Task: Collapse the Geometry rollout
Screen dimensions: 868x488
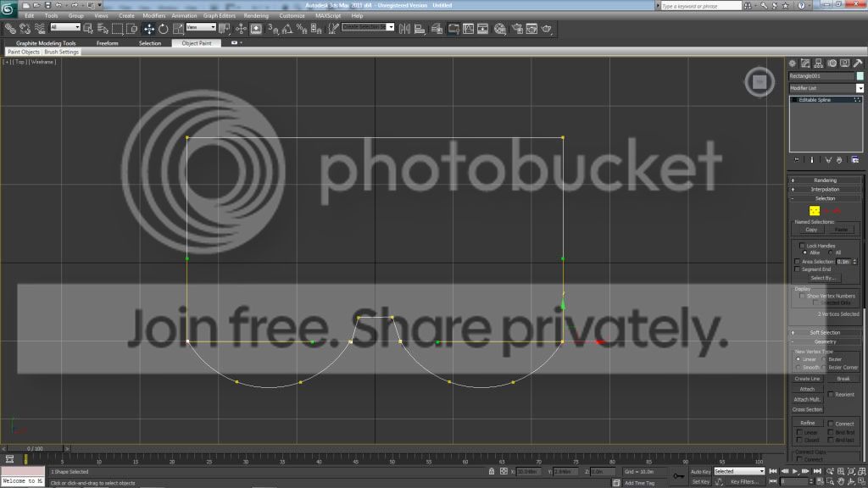Action: click(825, 342)
